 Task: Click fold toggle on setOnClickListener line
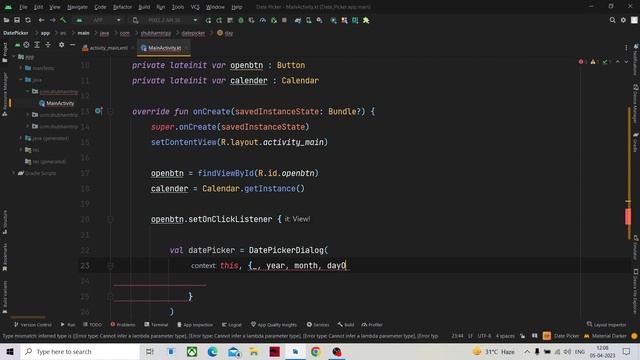point(110,220)
